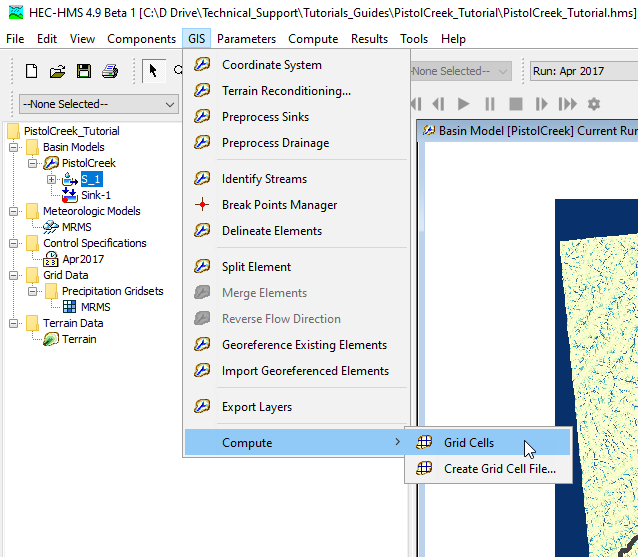Open the None Selected dropdown in the top toolbar
This screenshot has height=557, width=638.
point(461,71)
